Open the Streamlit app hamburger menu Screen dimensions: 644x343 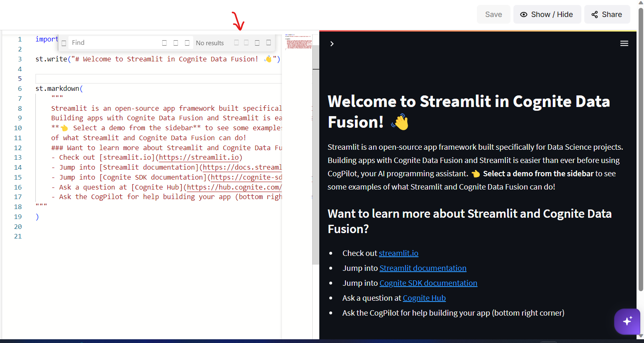coord(624,44)
